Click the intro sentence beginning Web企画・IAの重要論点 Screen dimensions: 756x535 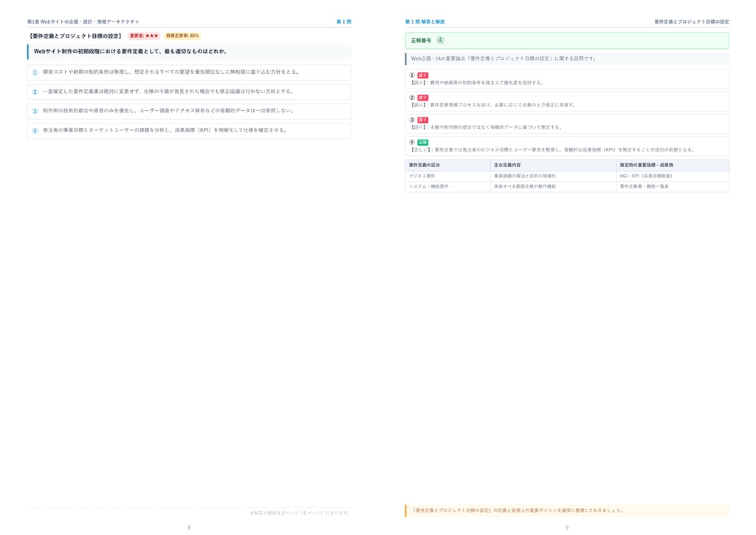pos(504,58)
